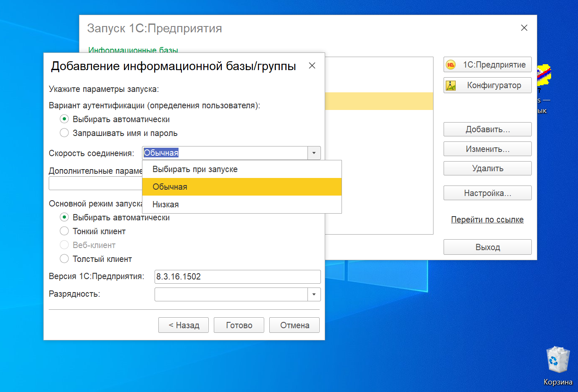Viewport: 578px width, 392px height.
Task: Finish with the Готово button
Action: pos(239,325)
